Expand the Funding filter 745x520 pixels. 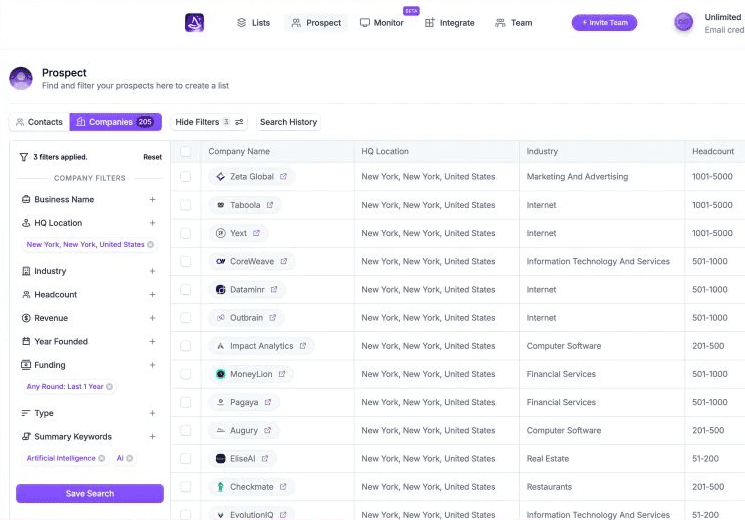pos(153,365)
